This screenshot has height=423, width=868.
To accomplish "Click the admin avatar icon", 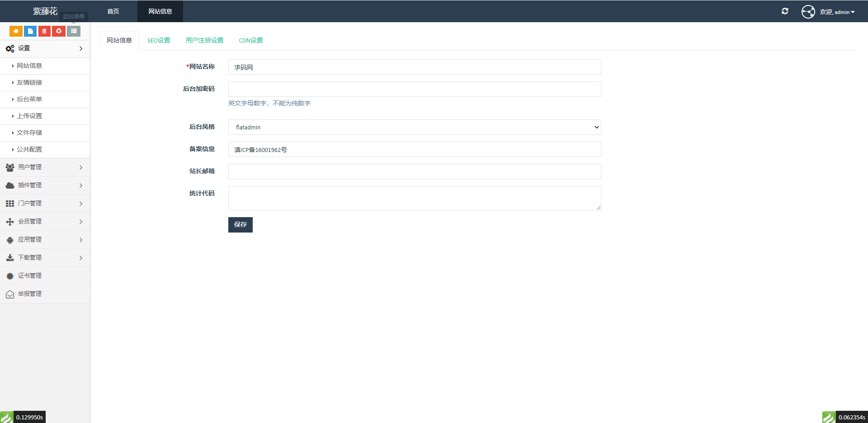I will 808,12.
